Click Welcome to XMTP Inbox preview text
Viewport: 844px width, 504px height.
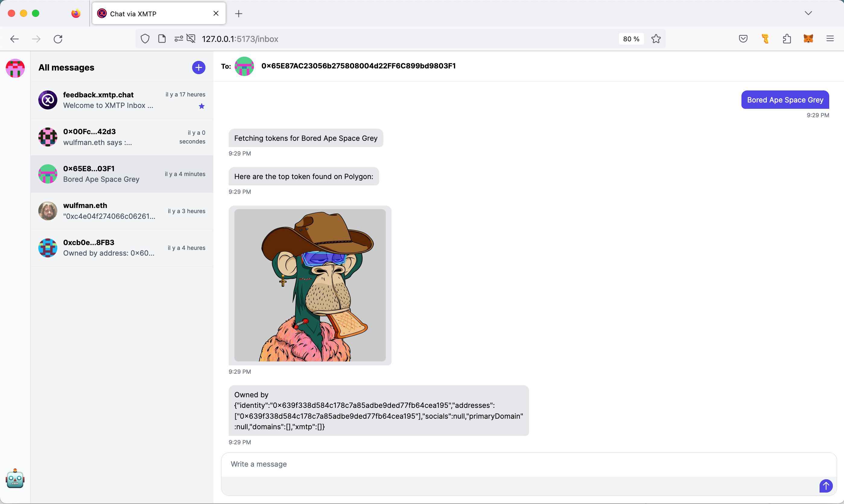[108, 106]
